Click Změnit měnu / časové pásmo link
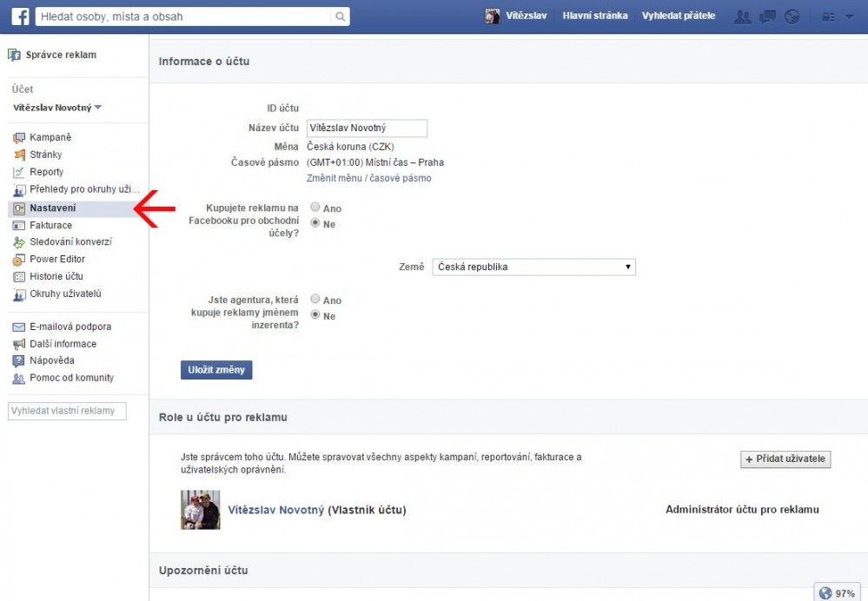Image resolution: width=868 pixels, height=601 pixels. coord(368,178)
